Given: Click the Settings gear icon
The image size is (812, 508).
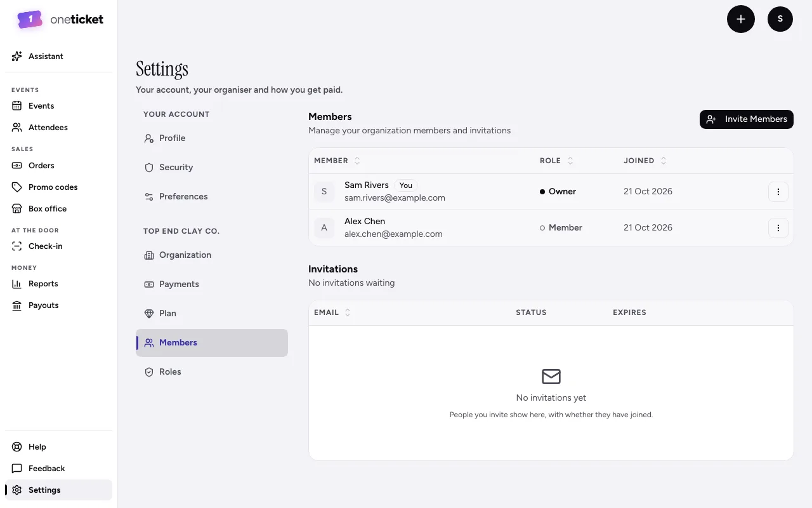Looking at the screenshot, I should (17, 490).
